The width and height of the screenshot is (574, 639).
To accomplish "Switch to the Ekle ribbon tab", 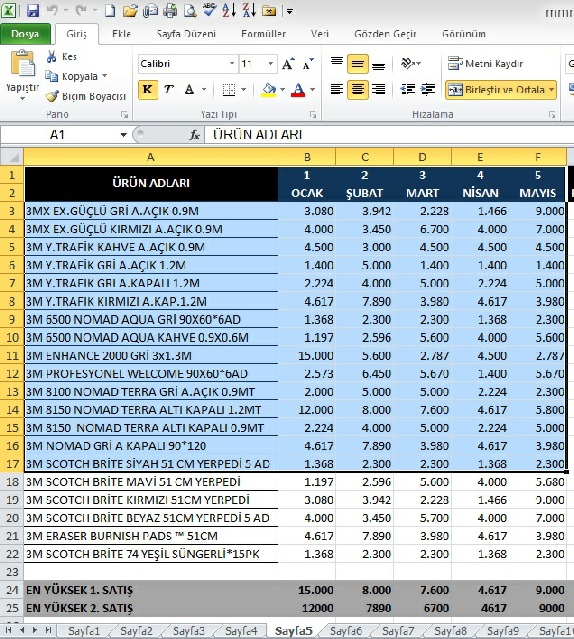I will [x=121, y=34].
